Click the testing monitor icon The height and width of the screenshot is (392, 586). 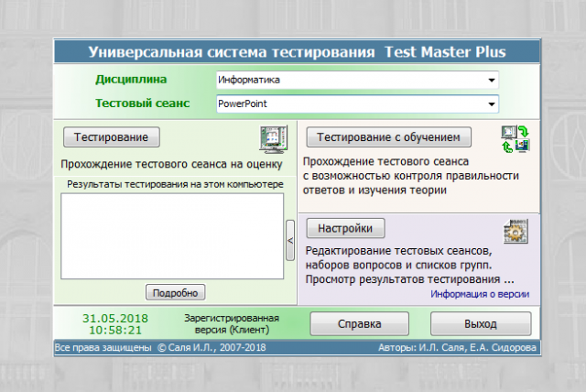coord(274,140)
